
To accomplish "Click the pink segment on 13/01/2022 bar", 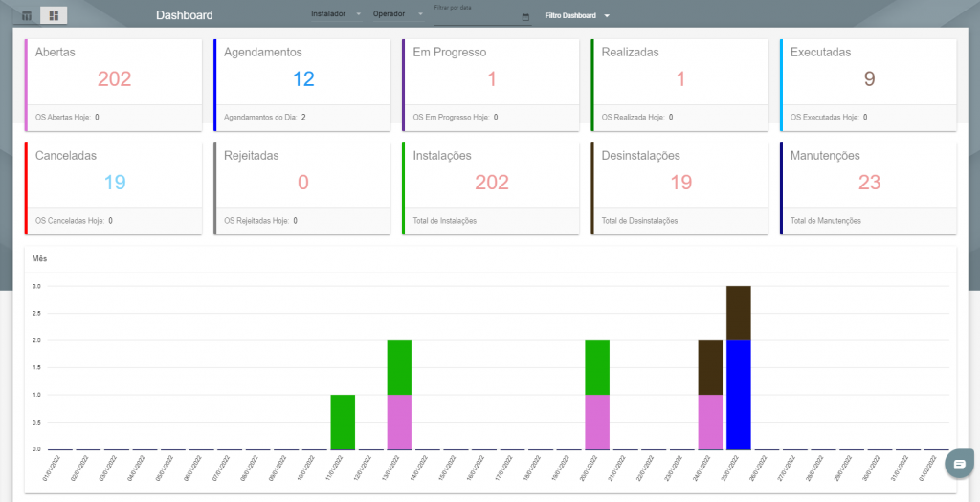I will [399, 422].
